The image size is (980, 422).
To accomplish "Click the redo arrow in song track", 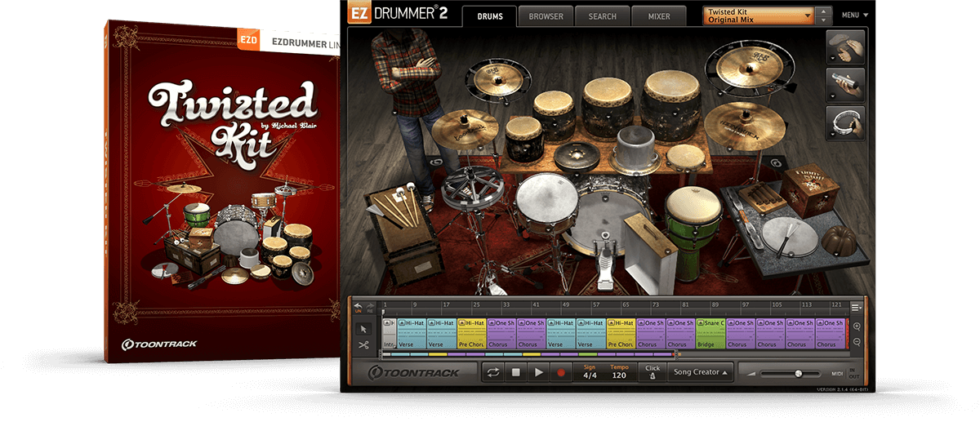I will coord(368,306).
